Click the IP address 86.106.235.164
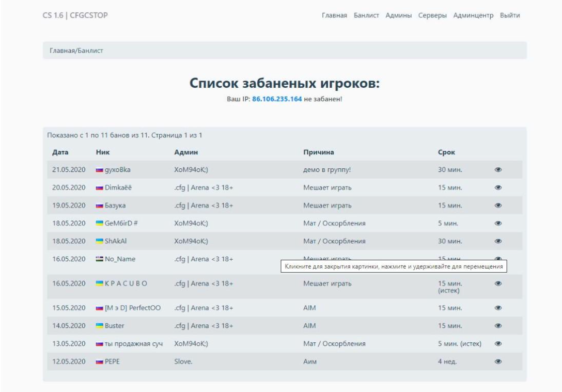 tap(276, 99)
